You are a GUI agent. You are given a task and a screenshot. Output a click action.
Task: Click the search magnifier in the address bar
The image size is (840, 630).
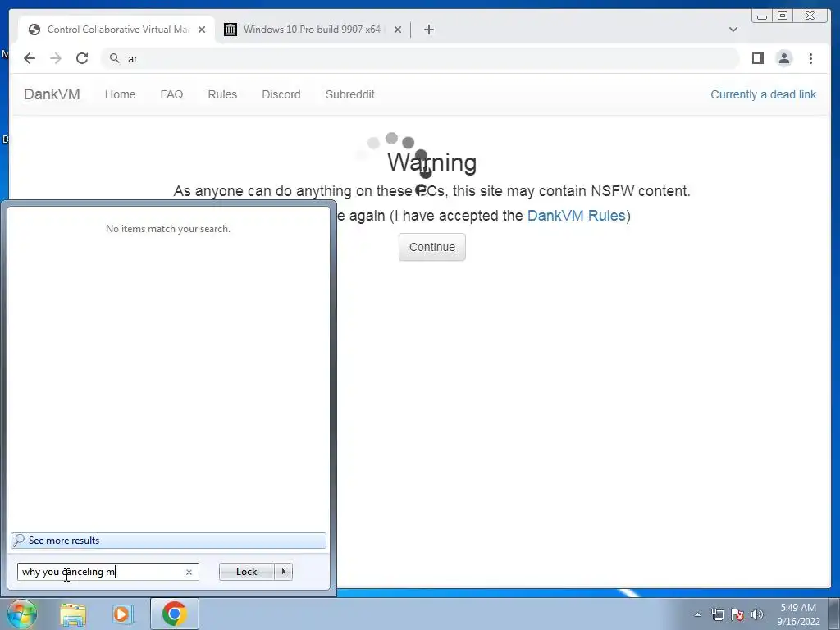coord(114,58)
